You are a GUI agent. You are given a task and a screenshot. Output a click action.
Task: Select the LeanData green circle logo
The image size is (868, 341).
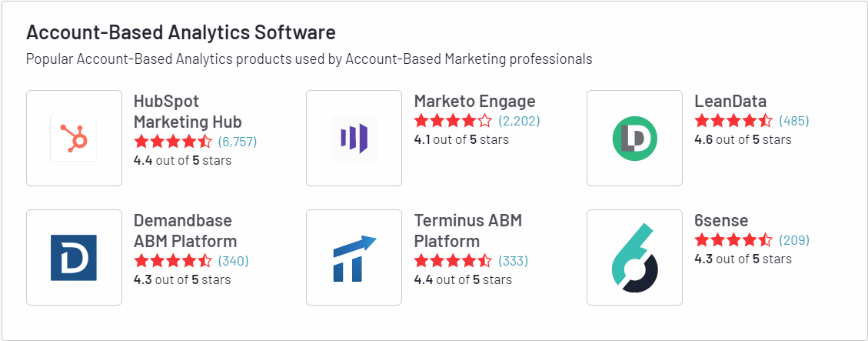click(x=634, y=138)
